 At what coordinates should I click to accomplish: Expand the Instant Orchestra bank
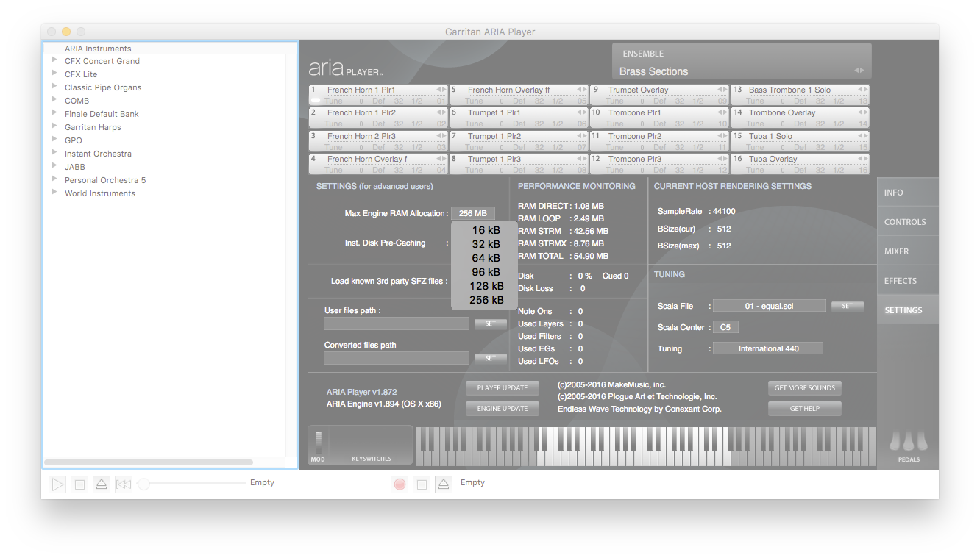54,154
